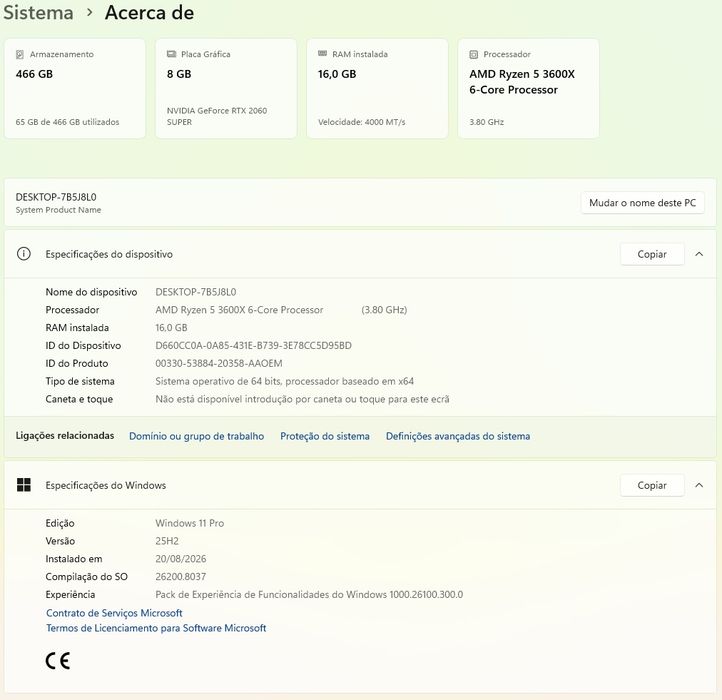This screenshot has height=700, width=722.
Task: Open the Armazenamento 466 GB card
Action: point(75,88)
